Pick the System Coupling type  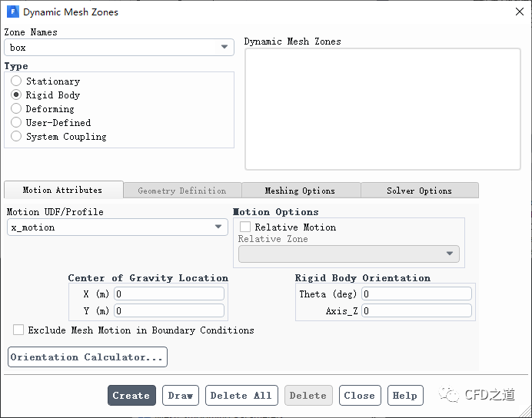(16, 137)
